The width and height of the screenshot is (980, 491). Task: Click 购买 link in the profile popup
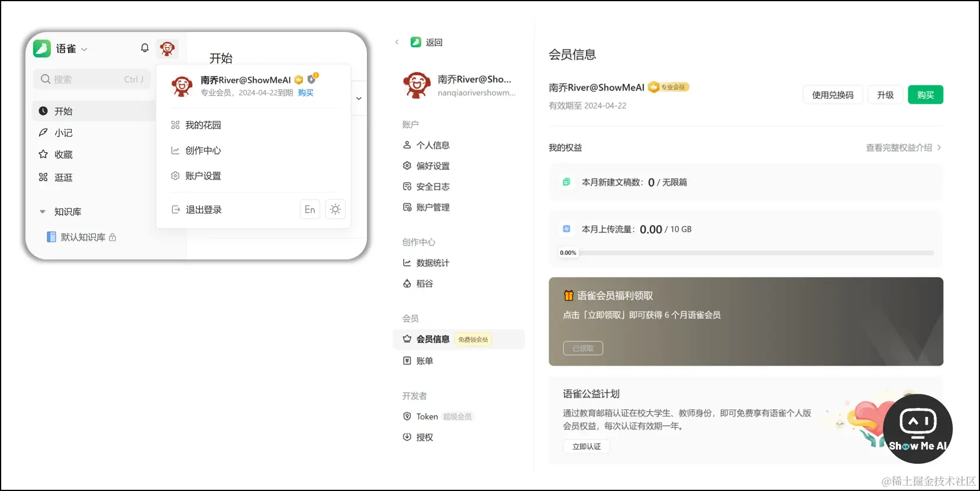click(306, 93)
